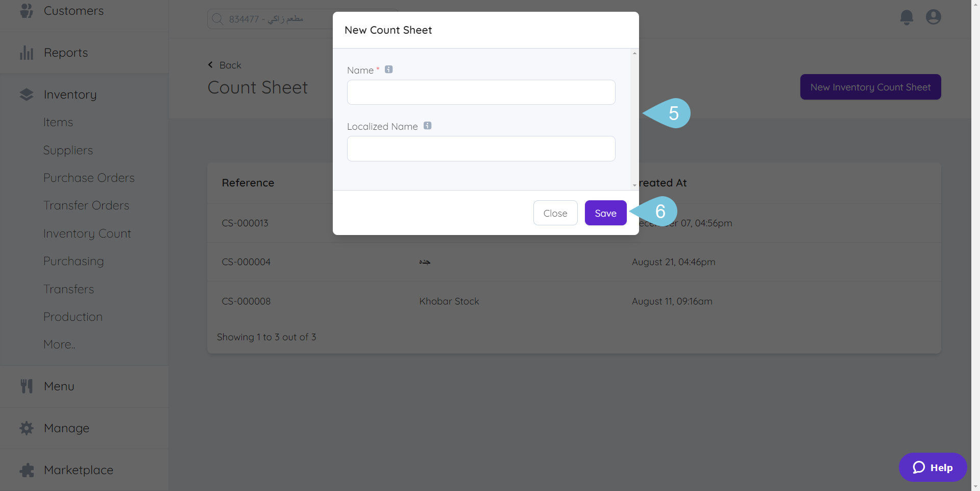Open the Help chat widget
Viewport: 980px width, 491px height.
[x=933, y=467]
